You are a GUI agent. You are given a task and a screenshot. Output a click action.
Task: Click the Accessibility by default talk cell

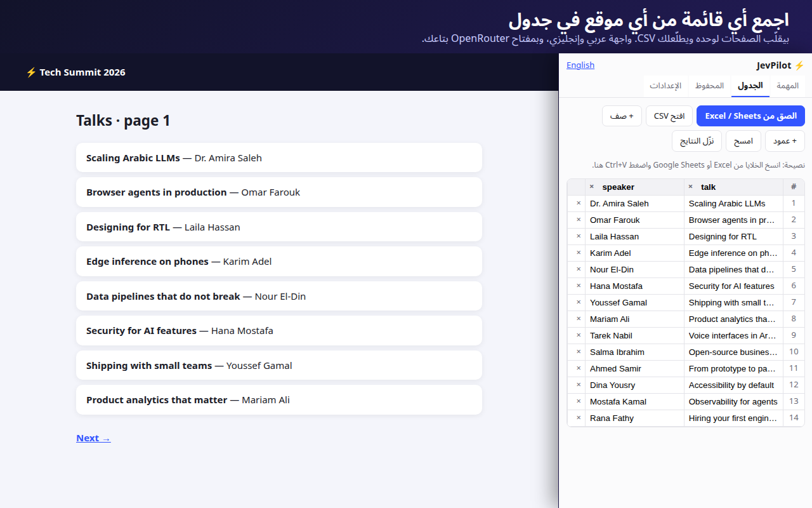pos(733,385)
